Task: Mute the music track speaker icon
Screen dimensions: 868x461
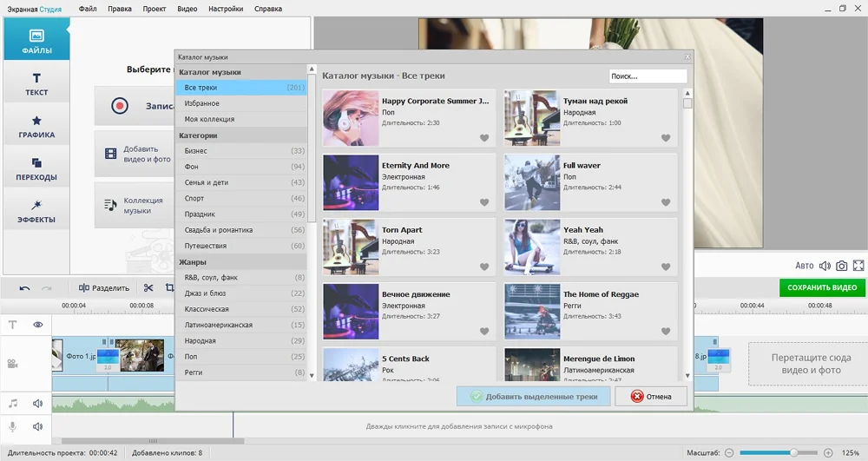Action: pos(38,404)
